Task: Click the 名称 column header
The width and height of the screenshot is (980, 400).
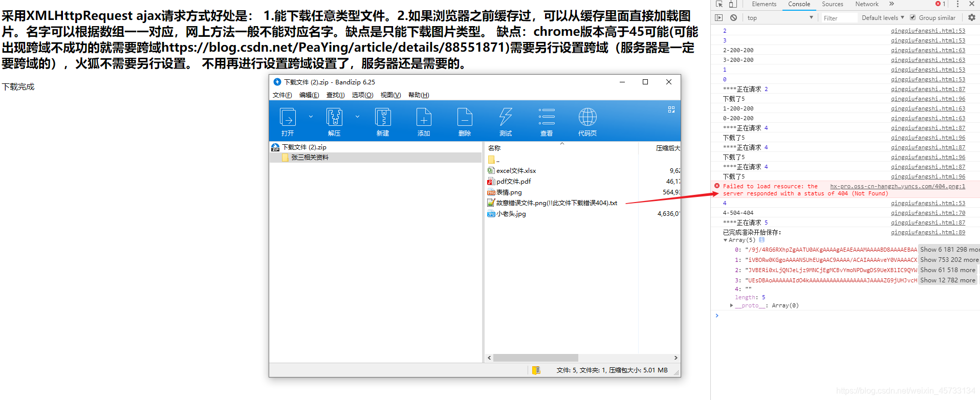Action: click(x=494, y=148)
